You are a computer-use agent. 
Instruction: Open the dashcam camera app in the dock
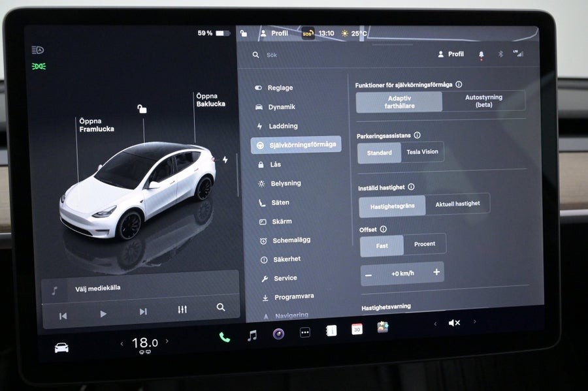[x=278, y=334]
